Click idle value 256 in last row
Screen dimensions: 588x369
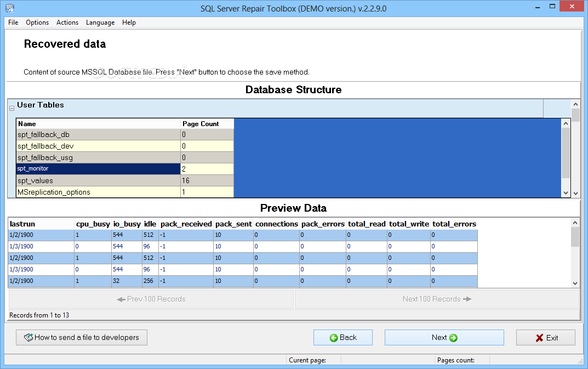point(150,281)
